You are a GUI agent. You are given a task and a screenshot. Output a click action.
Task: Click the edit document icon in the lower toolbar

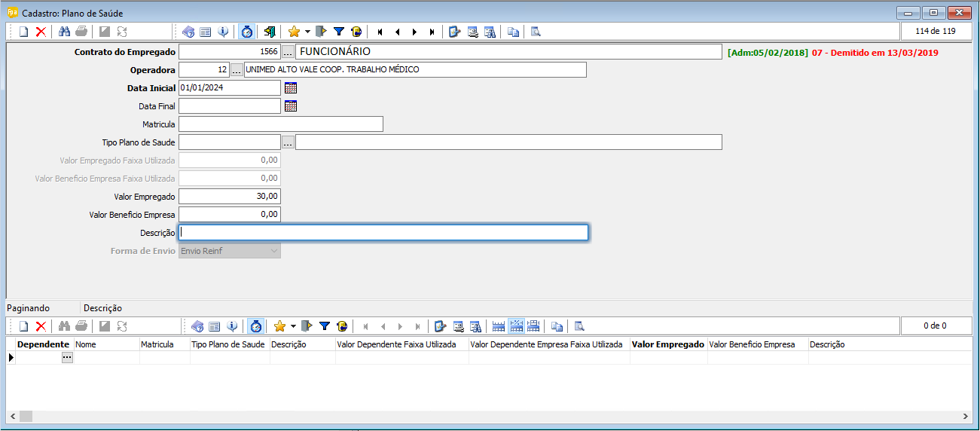[441, 326]
